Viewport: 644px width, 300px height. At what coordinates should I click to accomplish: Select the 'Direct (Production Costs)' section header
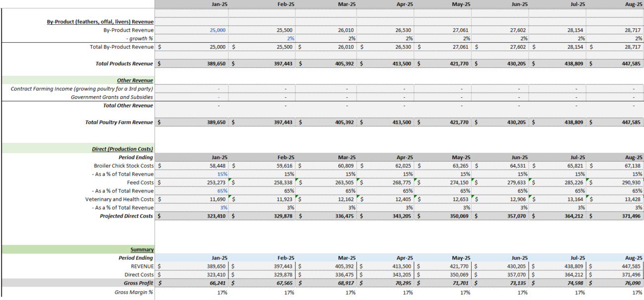pyautogui.click(x=122, y=149)
